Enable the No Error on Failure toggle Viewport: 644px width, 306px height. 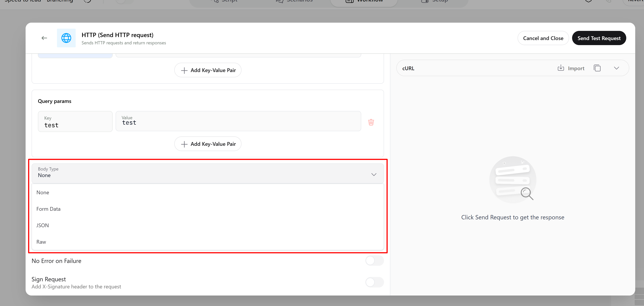pos(374,261)
